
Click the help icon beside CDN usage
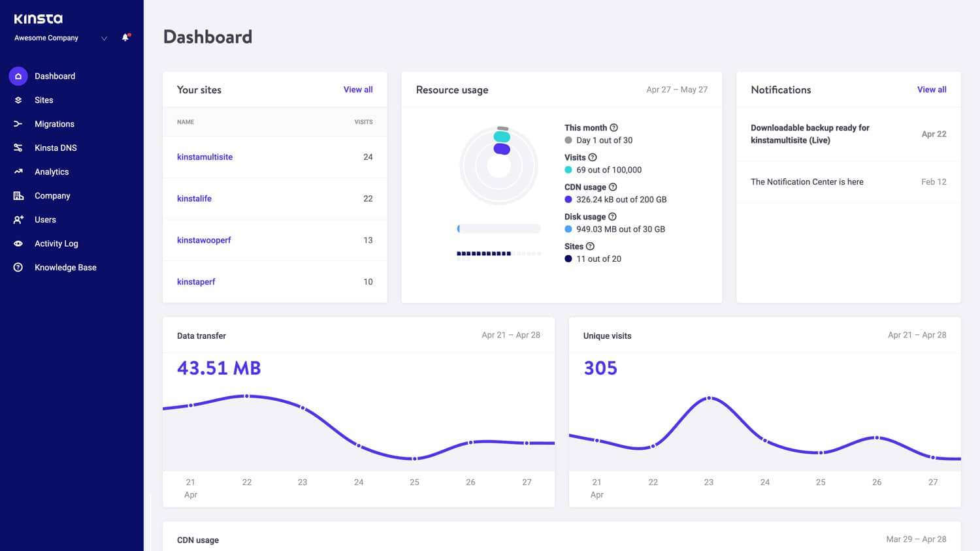tap(613, 187)
